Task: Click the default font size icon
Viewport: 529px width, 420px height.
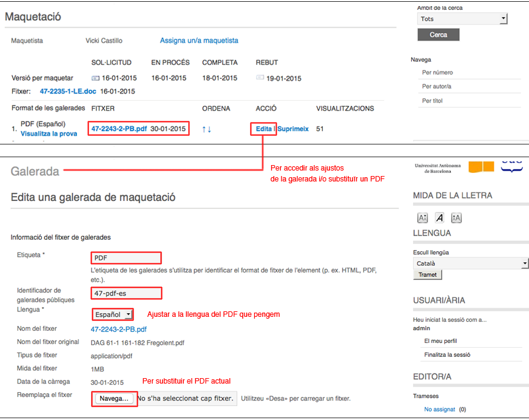Action: pos(439,218)
